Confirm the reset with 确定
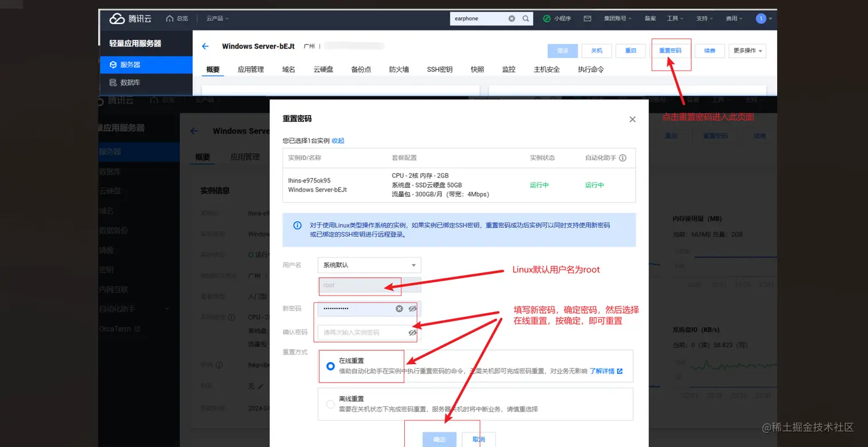This screenshot has width=868, height=447. pos(440,440)
